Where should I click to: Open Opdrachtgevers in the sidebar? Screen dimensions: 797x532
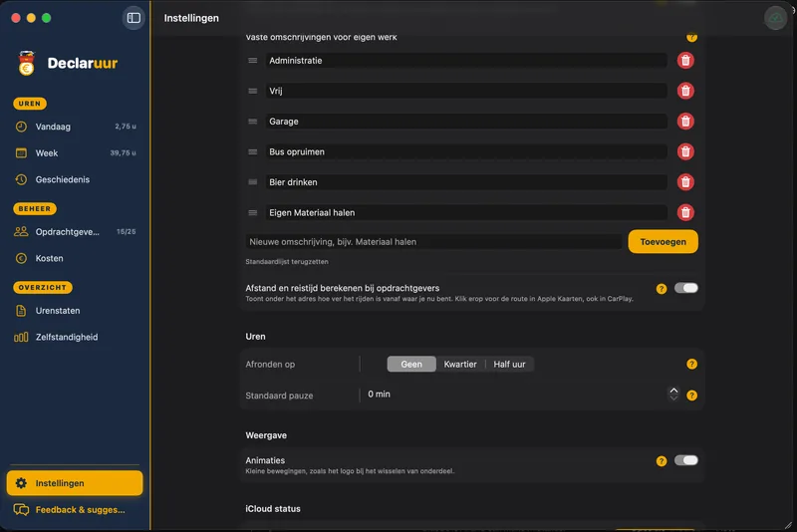(75, 232)
